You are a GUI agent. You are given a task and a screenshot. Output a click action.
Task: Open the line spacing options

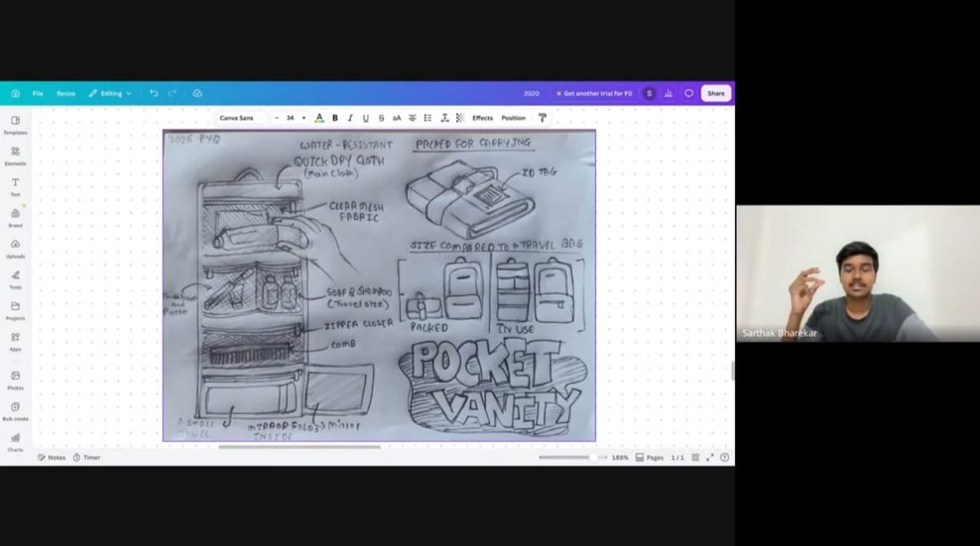click(x=445, y=118)
